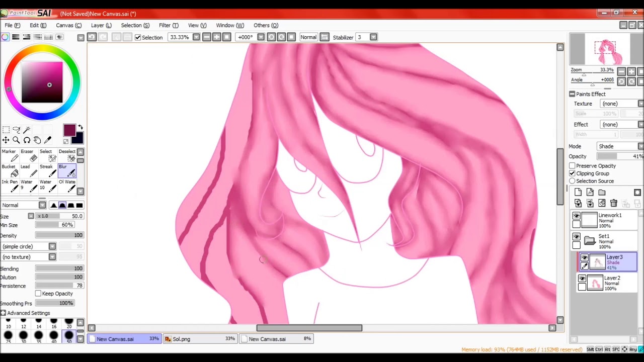Select the Move tool
Viewport: 644px width, 362px height.
(x=6, y=140)
